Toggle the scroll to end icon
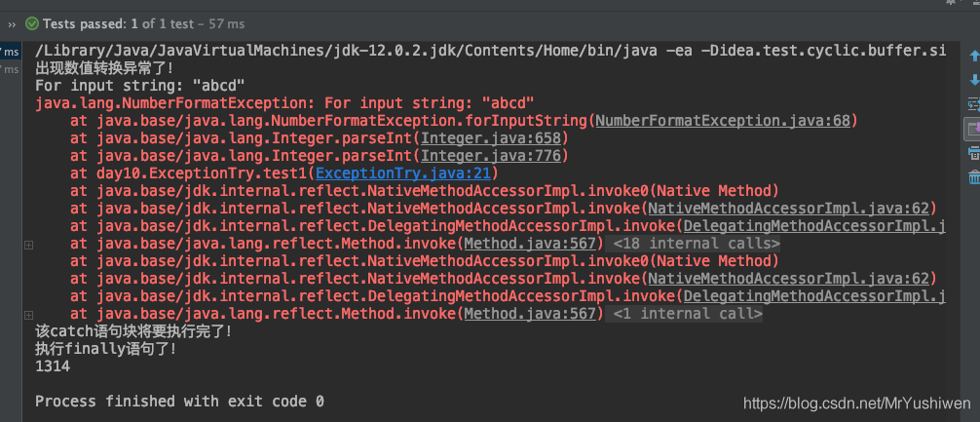 [973, 129]
